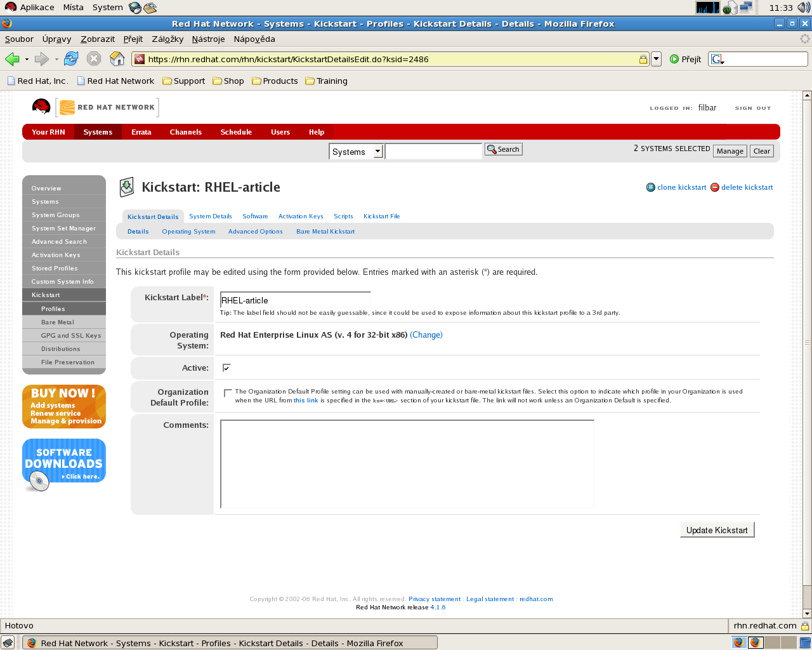Click the lock icon in the URL bar
The height and width of the screenshot is (650, 812).
(643, 59)
